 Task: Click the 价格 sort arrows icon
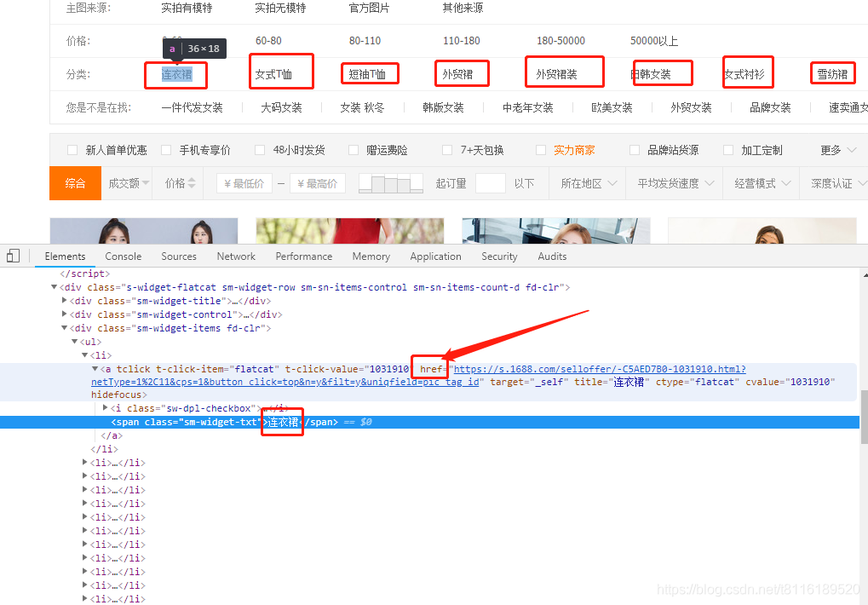[193, 182]
